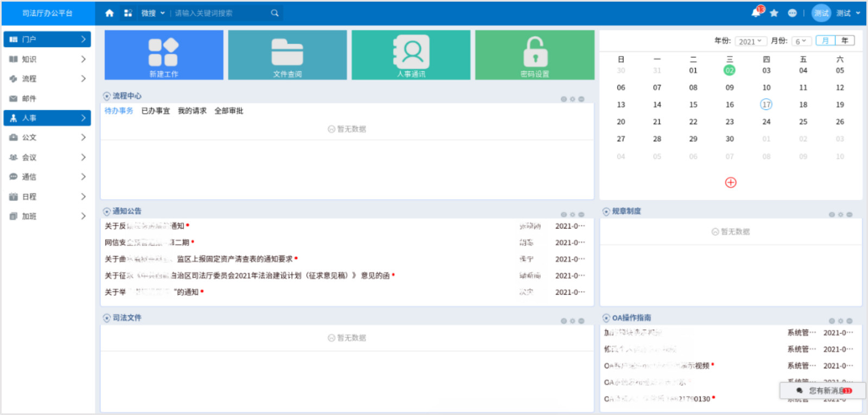Click the home icon in top bar

[x=110, y=13]
